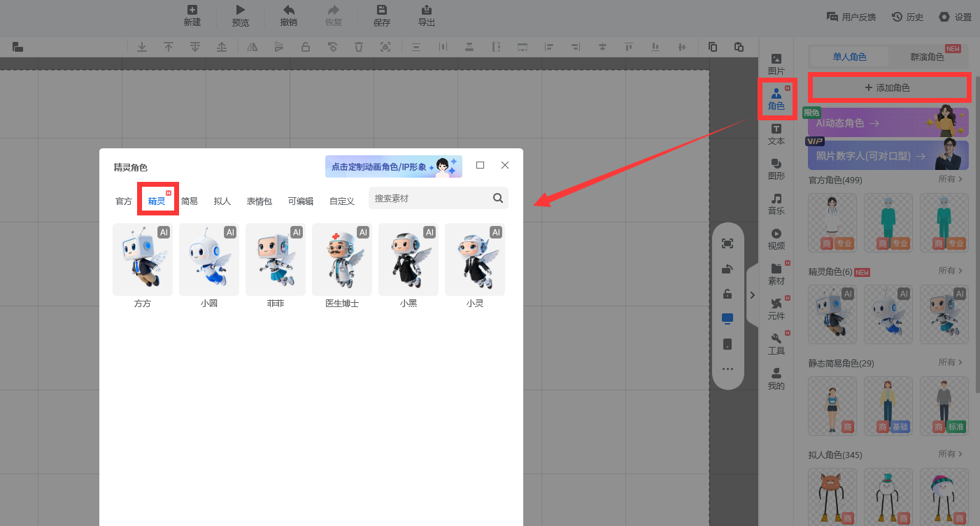Image resolution: width=980 pixels, height=526 pixels.
Task: Expand 所有 next to 静态简易角色(29)
Action: [950, 362]
